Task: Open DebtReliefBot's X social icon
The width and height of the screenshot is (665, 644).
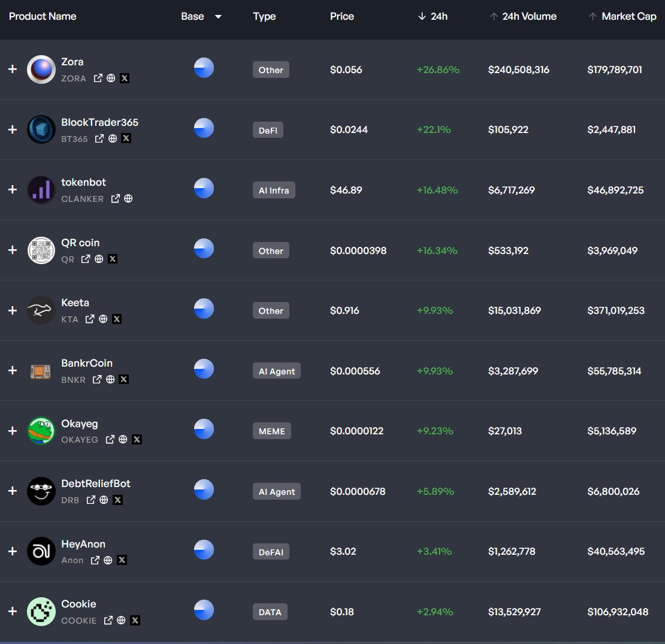Action: click(118, 500)
